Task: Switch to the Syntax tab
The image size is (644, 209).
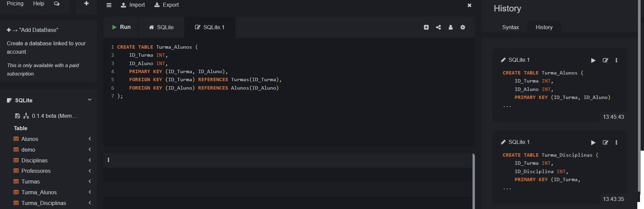Action: [510, 27]
